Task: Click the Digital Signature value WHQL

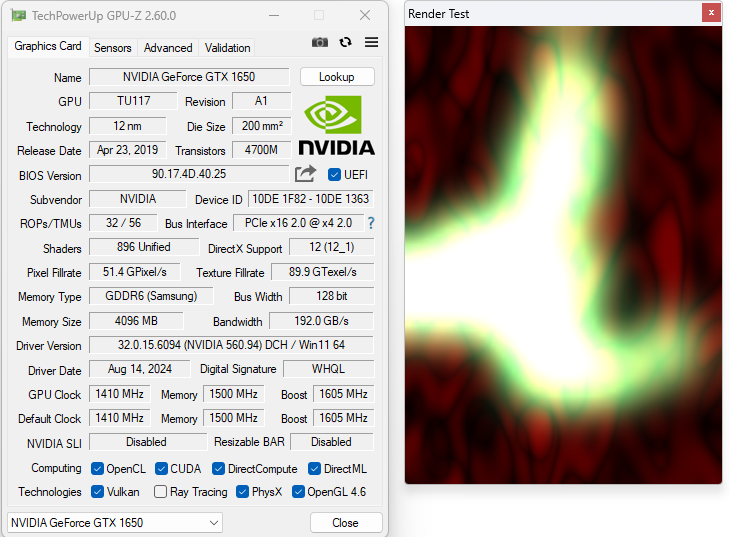Action: coord(328,369)
